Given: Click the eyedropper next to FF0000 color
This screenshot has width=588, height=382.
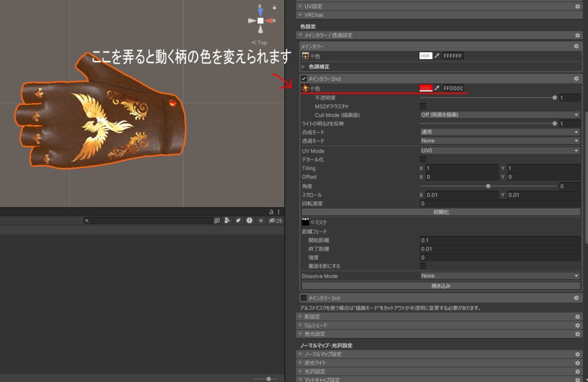Looking at the screenshot, I should tap(437, 88).
